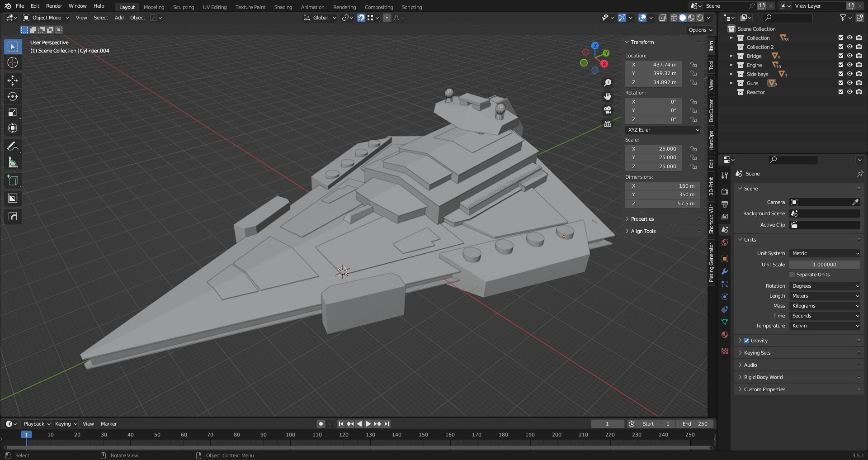Open the Physics properties tab icon
868x460 pixels.
725,297
